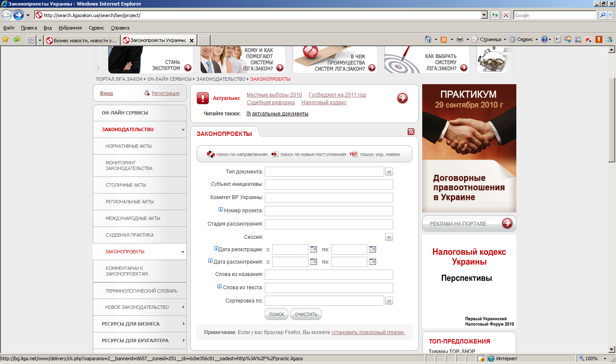Click page vertical scrollbar down arrow

[x=612, y=349]
